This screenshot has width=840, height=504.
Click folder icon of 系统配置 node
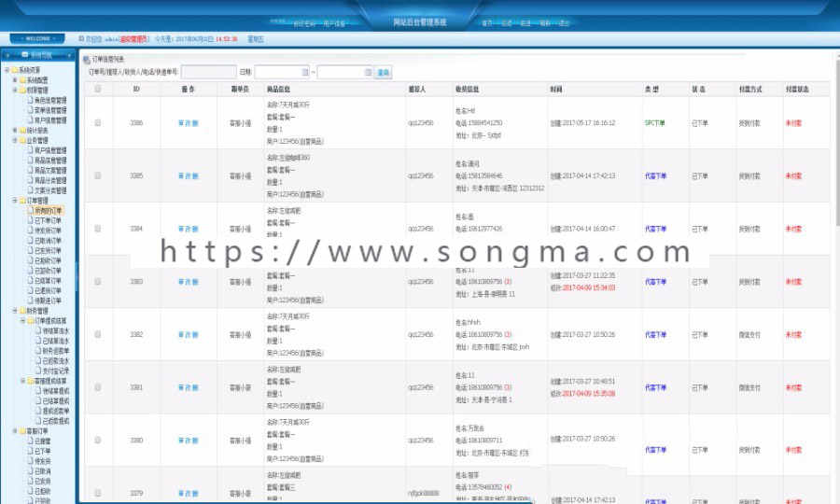click(23, 80)
